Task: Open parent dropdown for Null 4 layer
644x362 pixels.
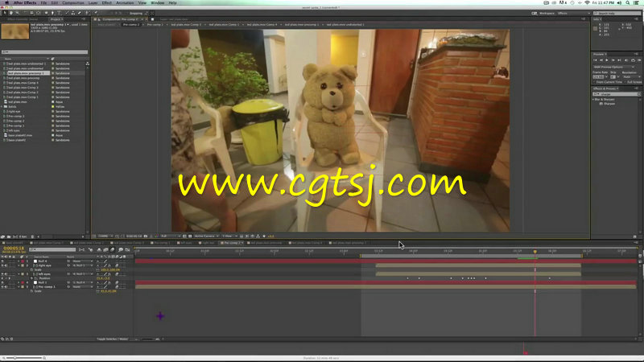Action: point(83,261)
